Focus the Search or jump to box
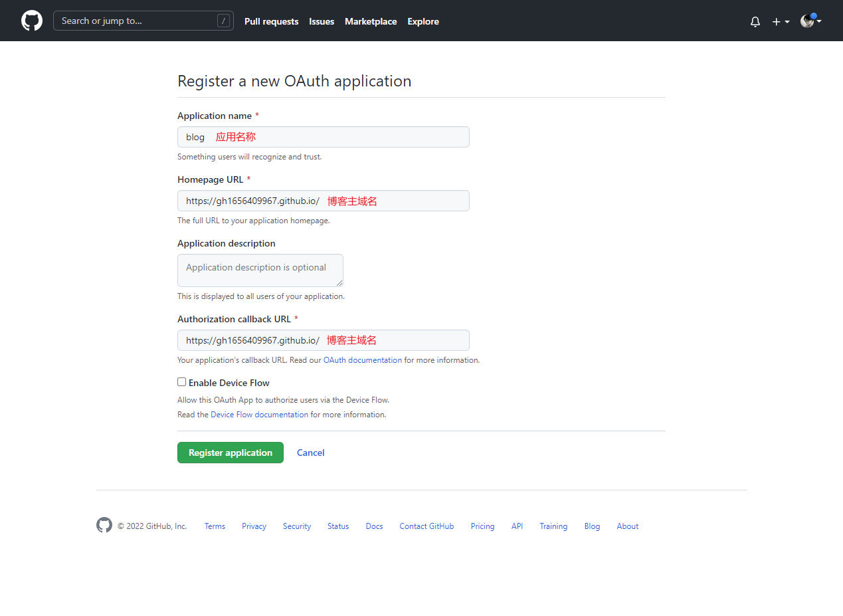The width and height of the screenshot is (843, 616). click(136, 21)
